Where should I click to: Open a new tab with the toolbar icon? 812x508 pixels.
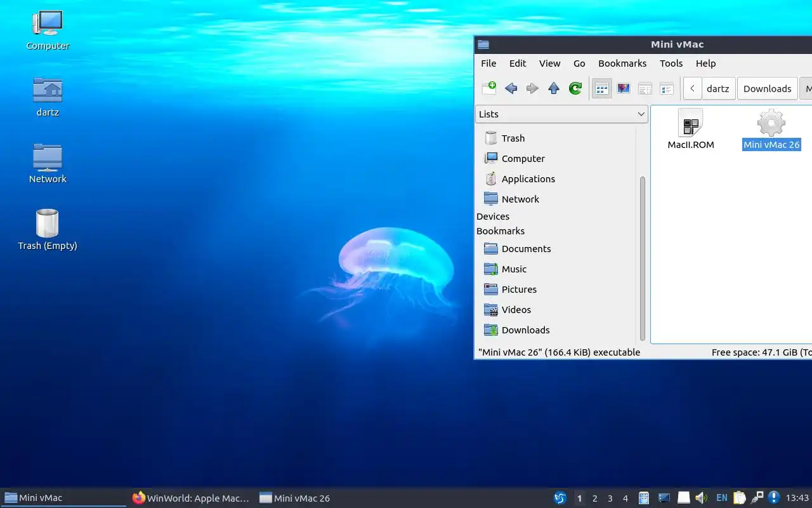click(489, 88)
